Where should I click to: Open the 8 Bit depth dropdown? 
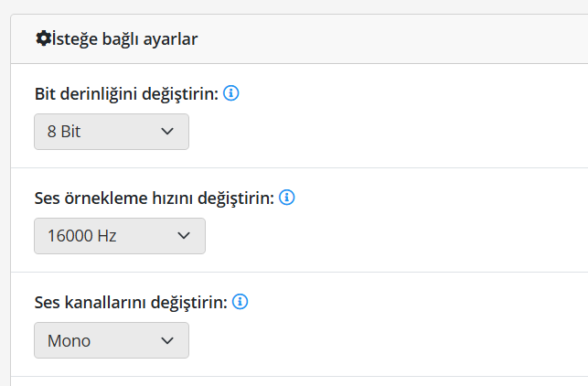(111, 132)
